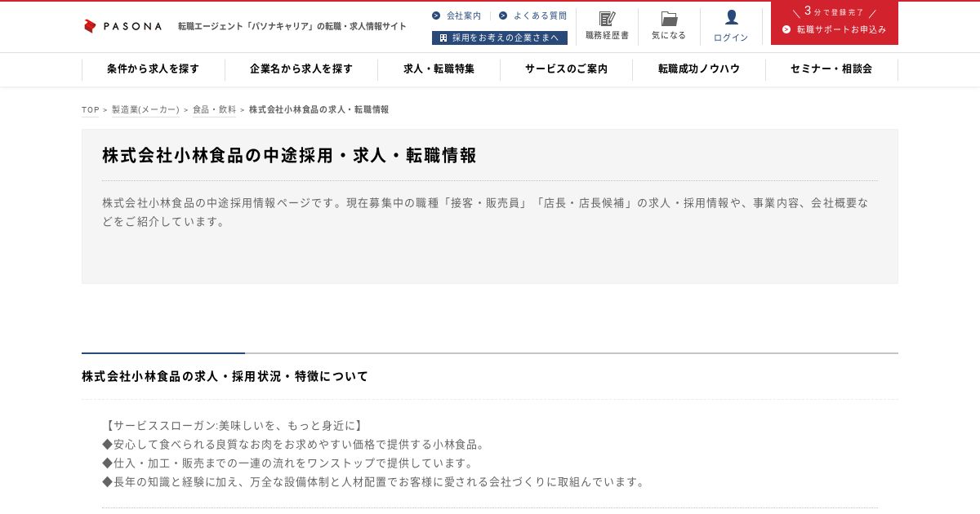The height and width of the screenshot is (514, 980).
Task: Open 求人・転職特集 menu
Action: pos(439,69)
